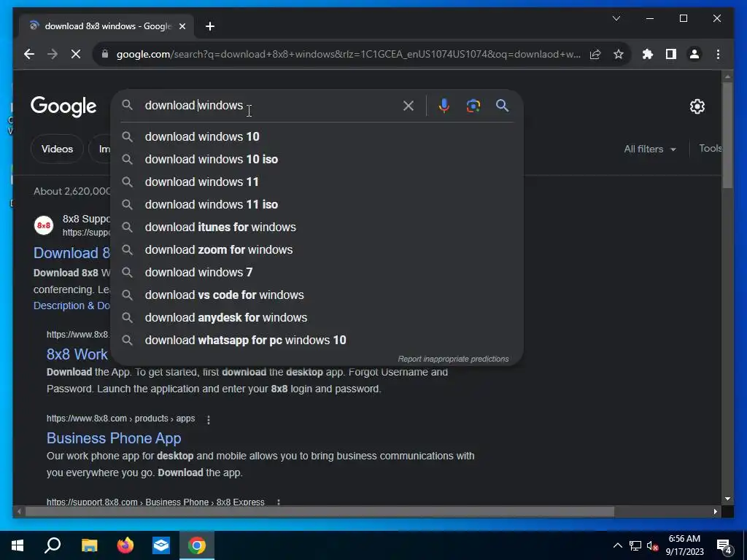View site information lock icon
The height and width of the screenshot is (560, 747).
[x=105, y=54]
